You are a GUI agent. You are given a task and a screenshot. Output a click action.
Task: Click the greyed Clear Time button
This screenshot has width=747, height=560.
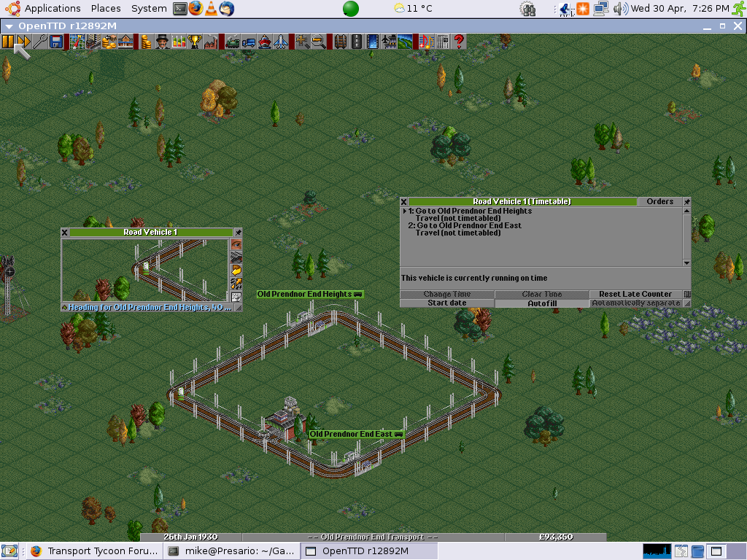click(x=542, y=295)
